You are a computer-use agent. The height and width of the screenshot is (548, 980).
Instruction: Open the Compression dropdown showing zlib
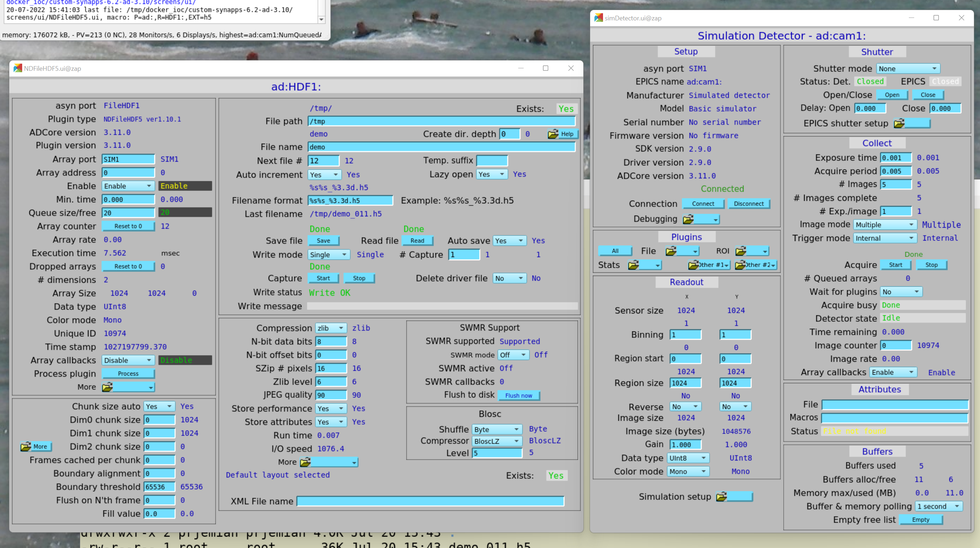tap(330, 327)
